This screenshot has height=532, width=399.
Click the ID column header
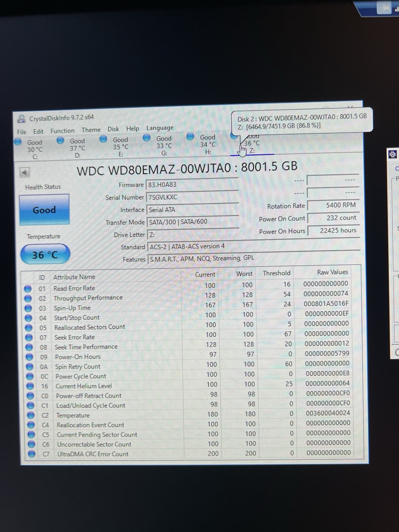[x=42, y=277]
